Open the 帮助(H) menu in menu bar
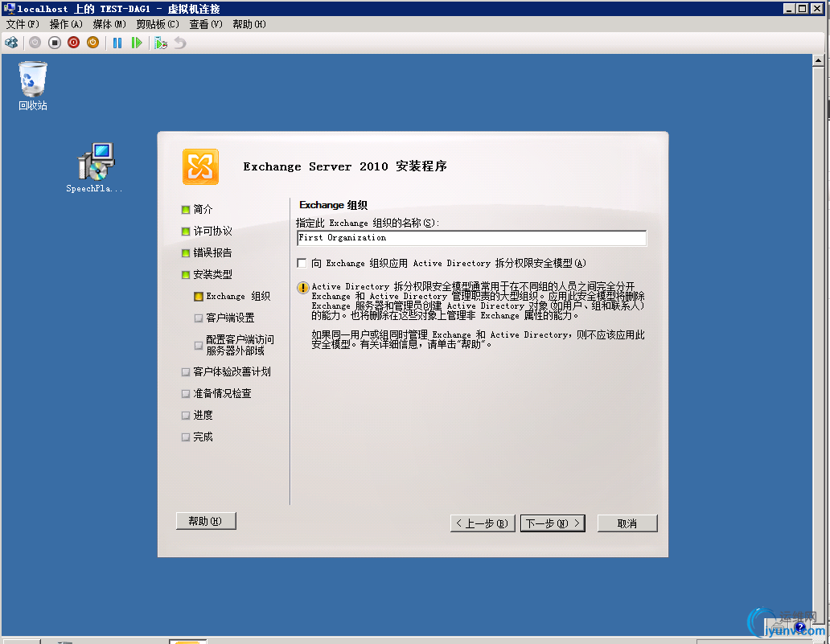 click(249, 24)
